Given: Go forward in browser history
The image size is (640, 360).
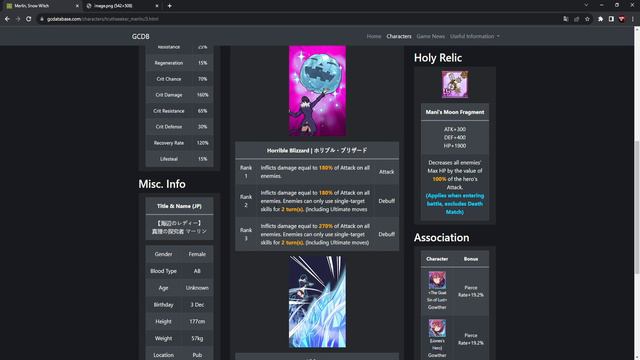Looking at the screenshot, I should 18,19.
